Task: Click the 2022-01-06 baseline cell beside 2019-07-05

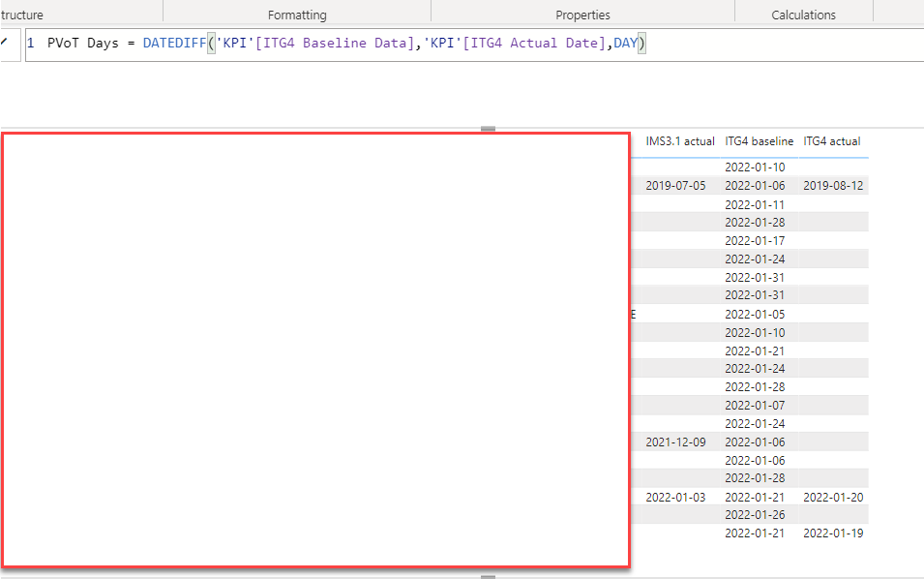Action: click(x=755, y=186)
